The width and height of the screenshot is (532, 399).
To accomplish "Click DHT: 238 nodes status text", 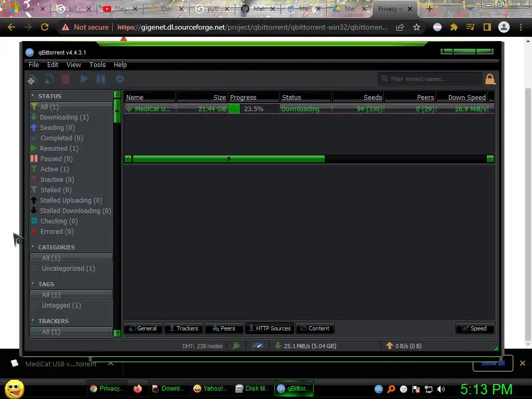I will [x=202, y=345].
